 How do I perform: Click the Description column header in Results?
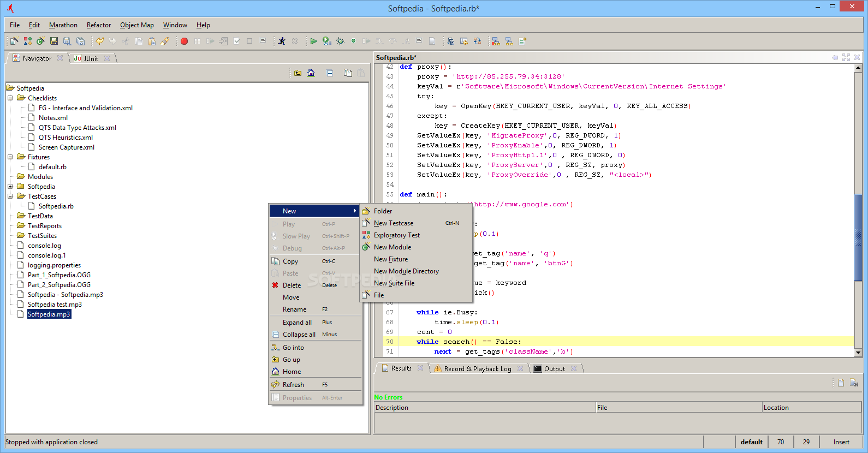(485, 408)
